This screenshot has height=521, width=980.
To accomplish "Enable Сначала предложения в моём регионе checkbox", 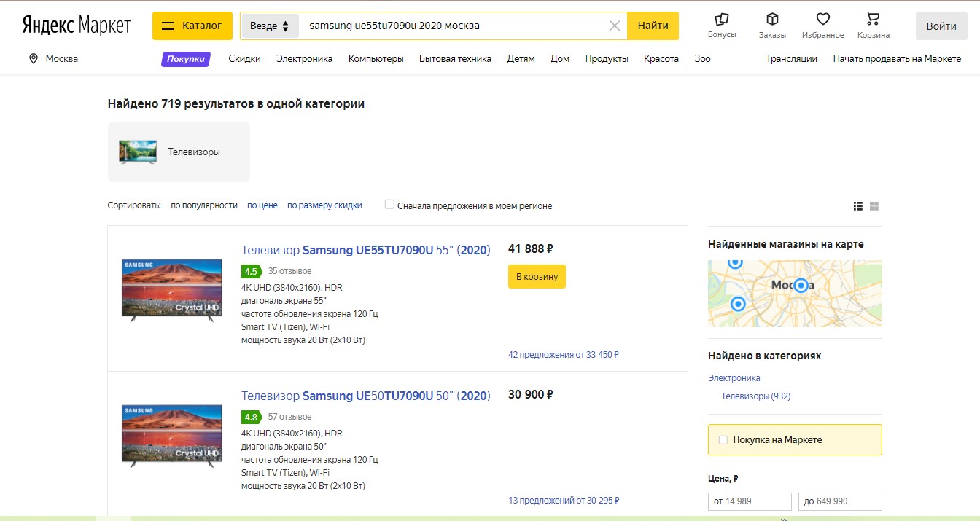I will pos(389,205).
